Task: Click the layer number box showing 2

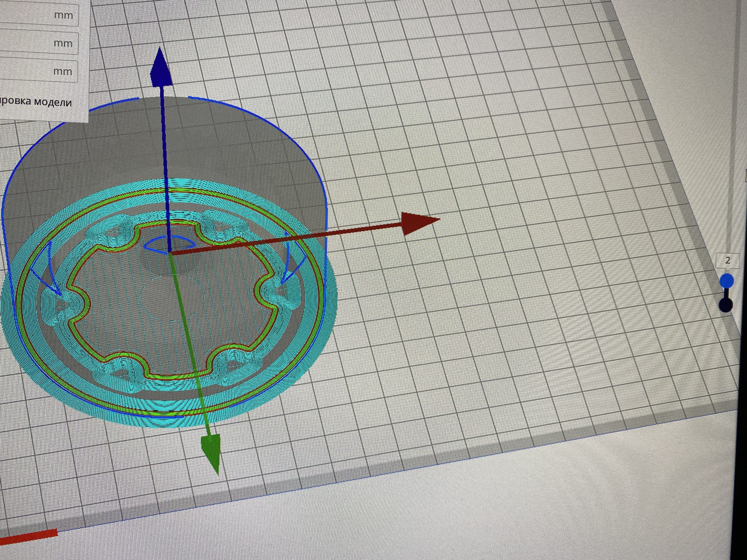Action: click(727, 260)
